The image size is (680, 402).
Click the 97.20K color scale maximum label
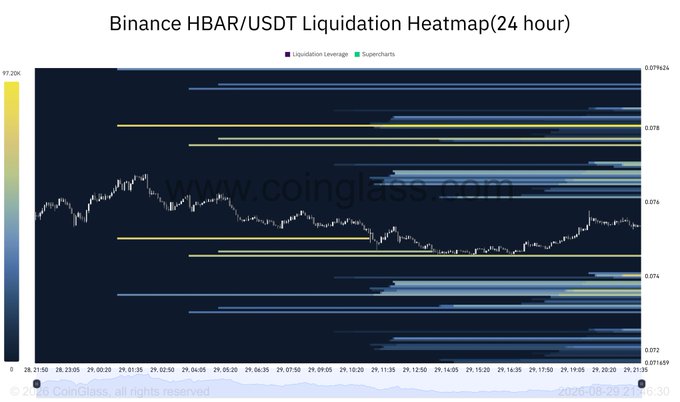point(11,73)
